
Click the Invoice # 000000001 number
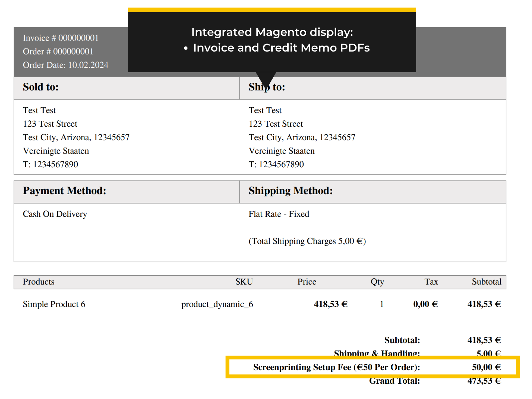[61, 38]
